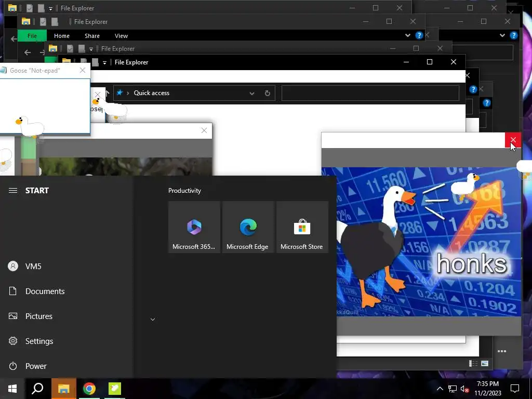Show hidden tray icons chevron
The image size is (532, 399).
(440, 389)
